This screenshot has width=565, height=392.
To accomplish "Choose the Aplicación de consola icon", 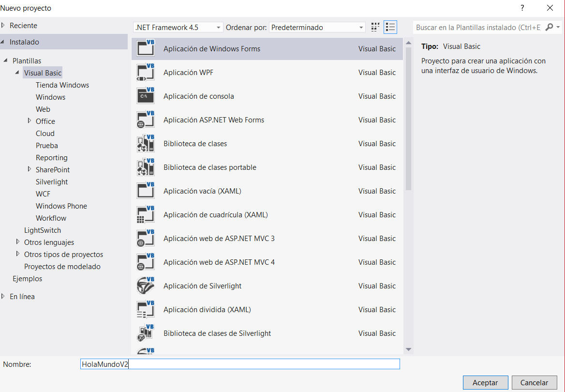I will pyautogui.click(x=145, y=96).
